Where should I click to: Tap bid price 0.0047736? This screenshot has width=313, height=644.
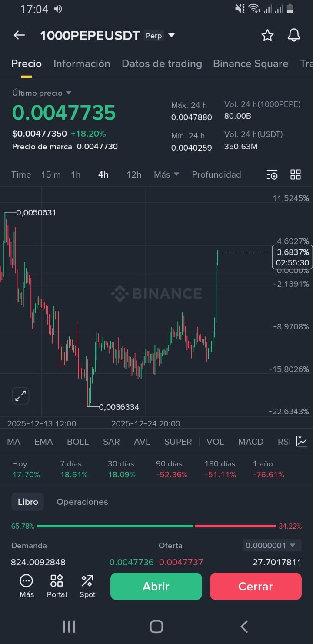click(132, 562)
